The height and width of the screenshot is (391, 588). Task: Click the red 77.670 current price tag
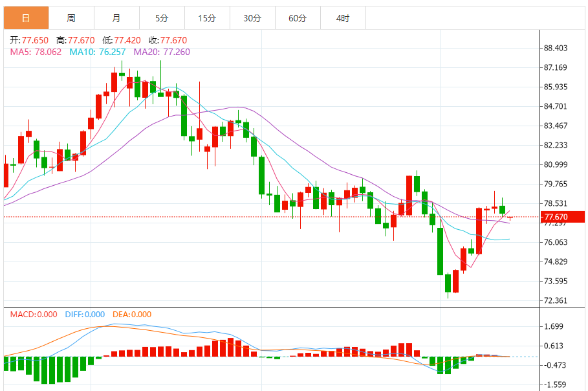tap(562, 217)
